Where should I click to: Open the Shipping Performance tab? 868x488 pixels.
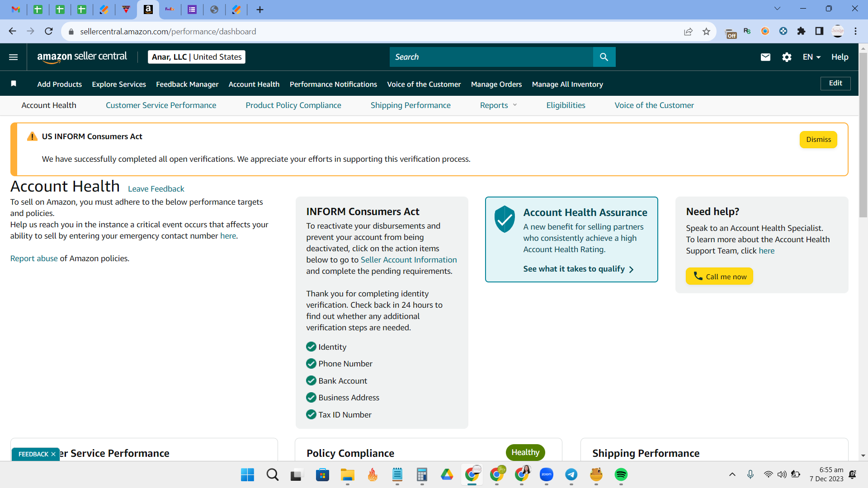click(x=410, y=105)
